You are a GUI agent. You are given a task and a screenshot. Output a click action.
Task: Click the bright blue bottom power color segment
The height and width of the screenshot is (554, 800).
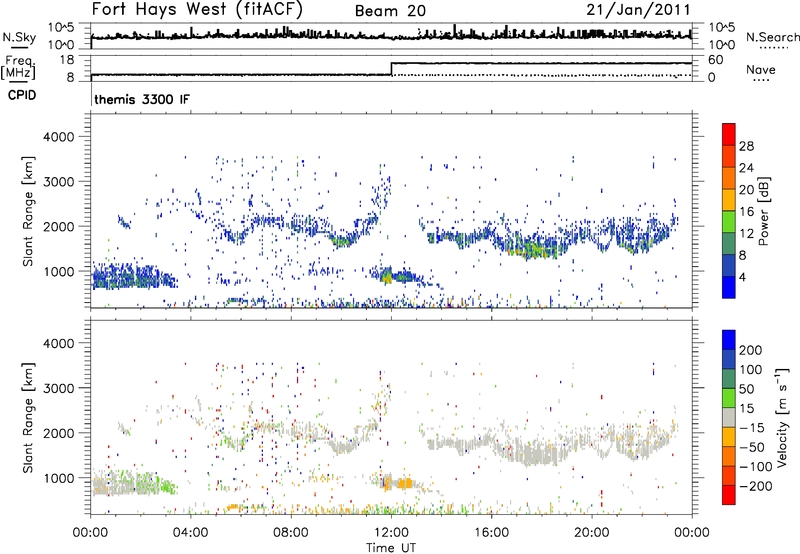pos(729,287)
